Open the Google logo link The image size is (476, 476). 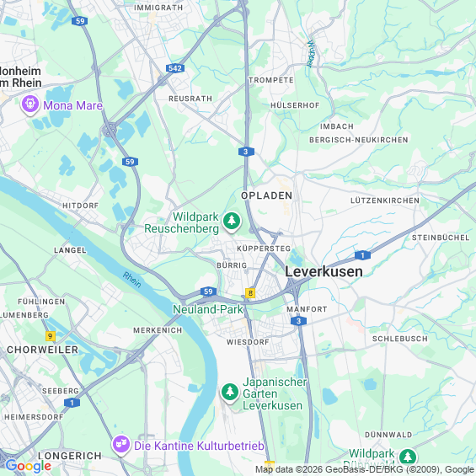pos(29,466)
